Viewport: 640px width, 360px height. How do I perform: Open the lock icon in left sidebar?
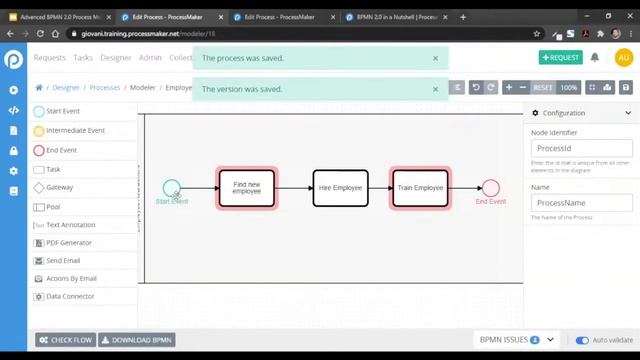click(x=13, y=151)
